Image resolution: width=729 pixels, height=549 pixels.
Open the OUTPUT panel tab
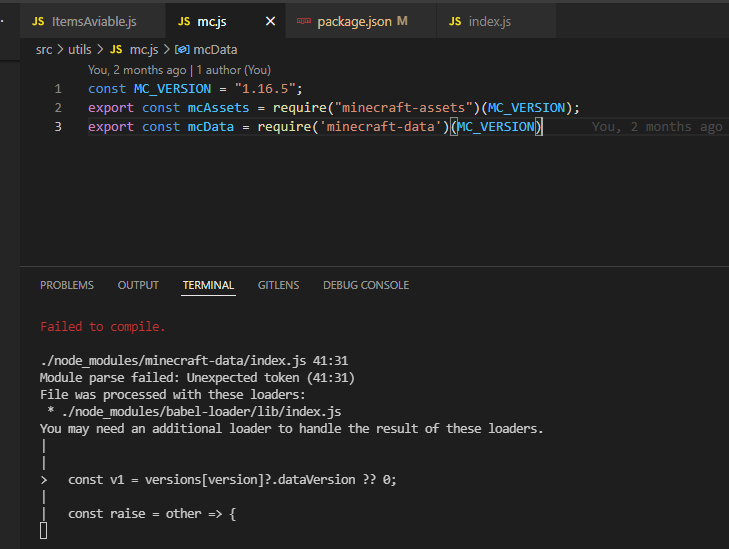coord(138,285)
